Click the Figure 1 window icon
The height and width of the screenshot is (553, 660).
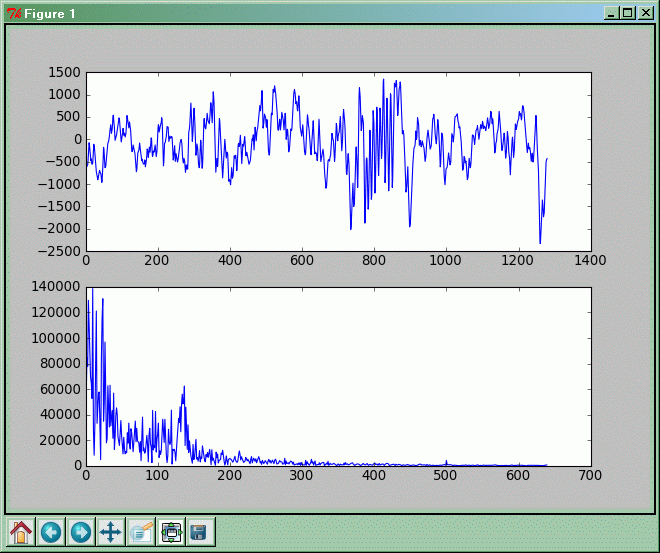pyautogui.click(x=14, y=13)
